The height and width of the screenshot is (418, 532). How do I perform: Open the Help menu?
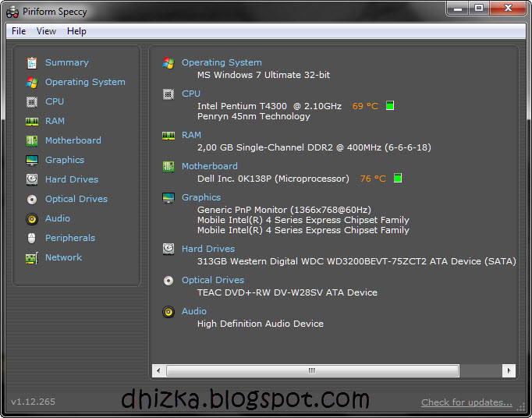pyautogui.click(x=76, y=31)
